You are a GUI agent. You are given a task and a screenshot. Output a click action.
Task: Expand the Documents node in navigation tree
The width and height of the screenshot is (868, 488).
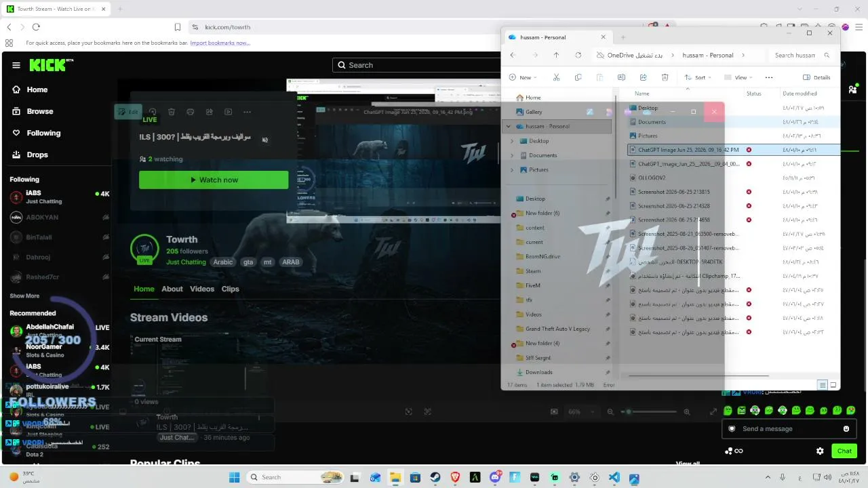513,155
